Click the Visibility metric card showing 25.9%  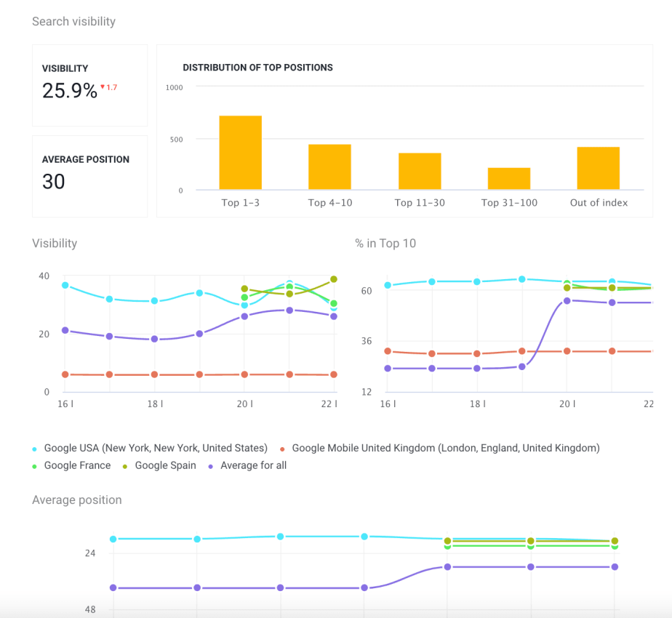(x=89, y=84)
